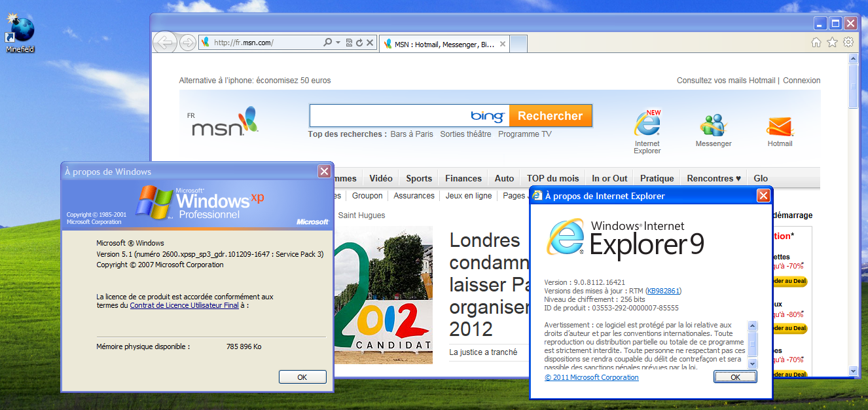Image resolution: width=868 pixels, height=410 pixels.
Task: Click the browser Forward arrow button
Action: [x=187, y=43]
